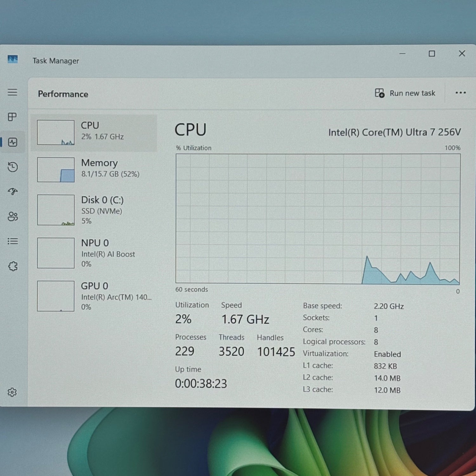Click the Performance page heading
This screenshot has height=476, width=476.
tap(63, 94)
